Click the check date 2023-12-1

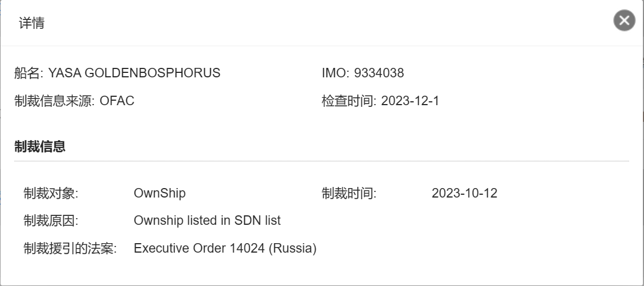coord(410,101)
